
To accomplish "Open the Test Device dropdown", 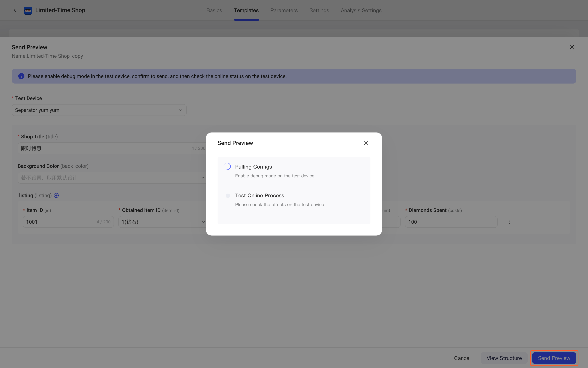I will pyautogui.click(x=99, y=110).
